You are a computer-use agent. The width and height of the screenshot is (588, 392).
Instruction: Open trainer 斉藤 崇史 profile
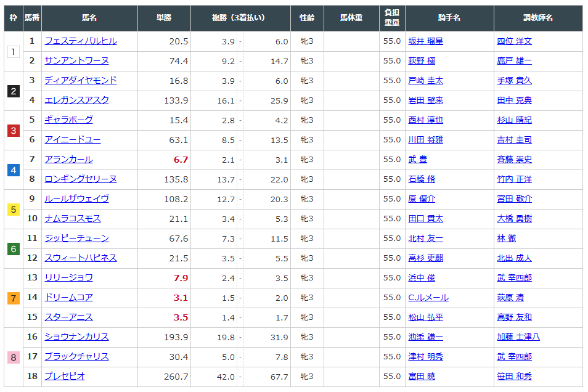coord(514,160)
